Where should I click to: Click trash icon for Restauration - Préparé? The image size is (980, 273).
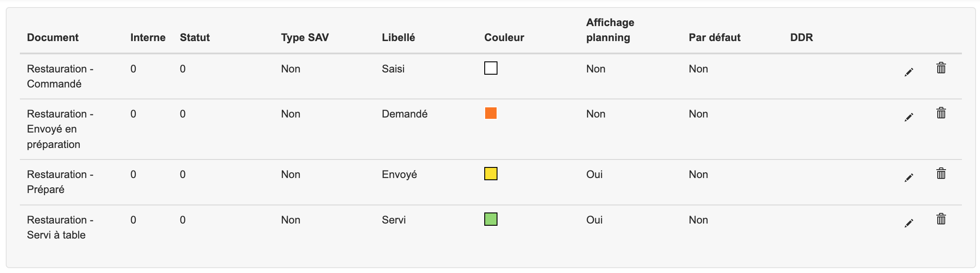pyautogui.click(x=941, y=174)
